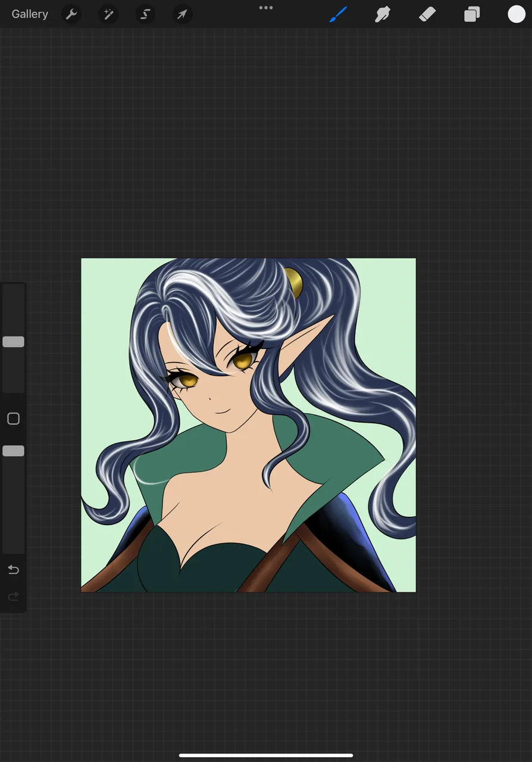Click the brush size slider handle

[13, 342]
